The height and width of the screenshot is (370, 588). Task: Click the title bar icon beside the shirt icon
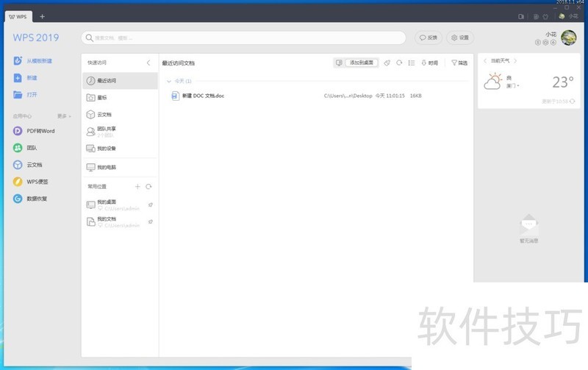point(536,16)
